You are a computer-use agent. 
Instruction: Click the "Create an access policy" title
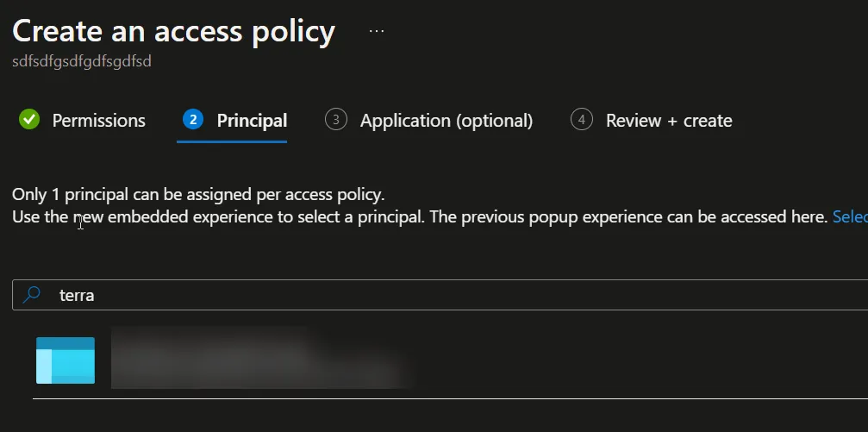point(173,31)
